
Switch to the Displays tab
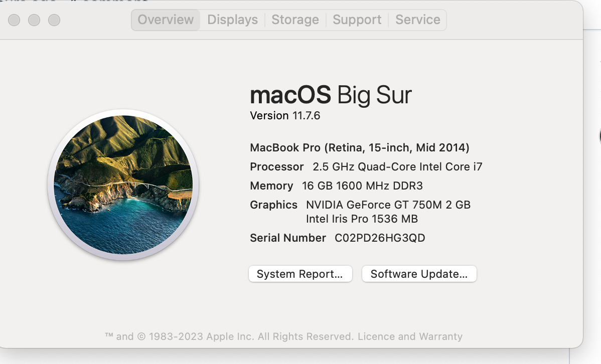(232, 20)
